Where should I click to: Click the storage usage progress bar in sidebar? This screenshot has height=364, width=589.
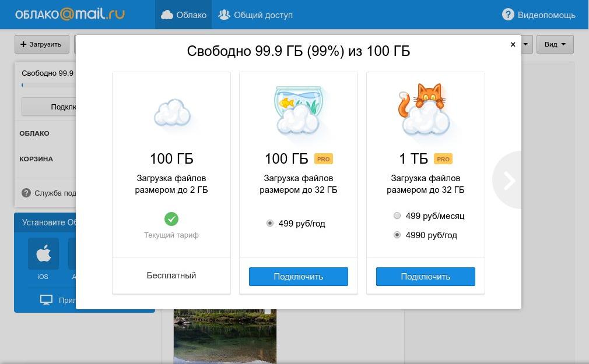click(49, 85)
